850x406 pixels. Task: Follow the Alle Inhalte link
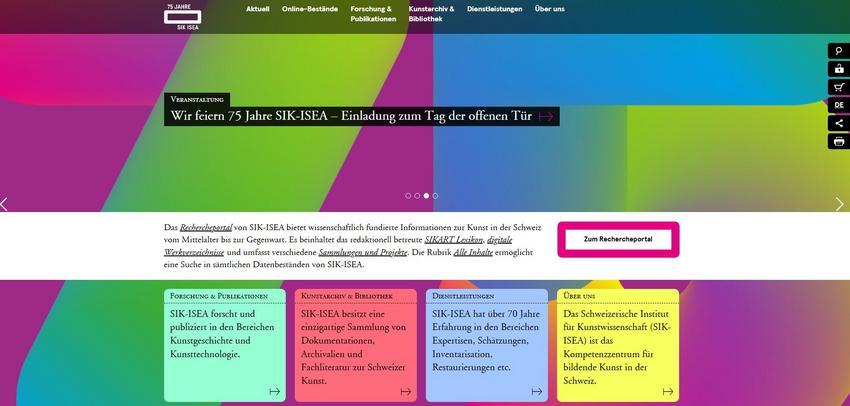tap(473, 253)
